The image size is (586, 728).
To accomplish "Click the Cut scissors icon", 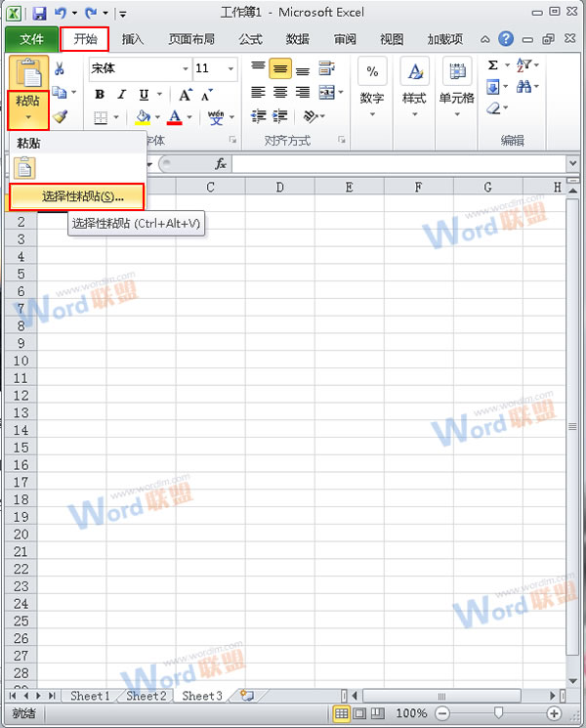I will click(x=60, y=68).
